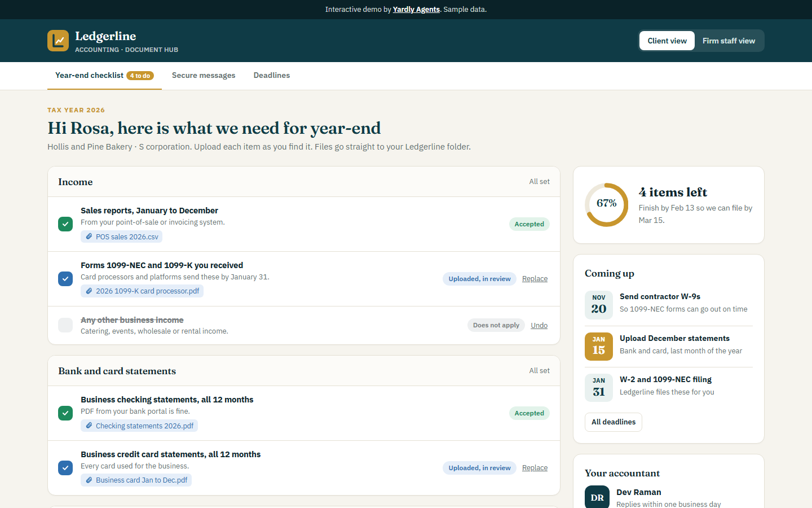Toggle the Sales reports checklist checkbox

(65, 224)
